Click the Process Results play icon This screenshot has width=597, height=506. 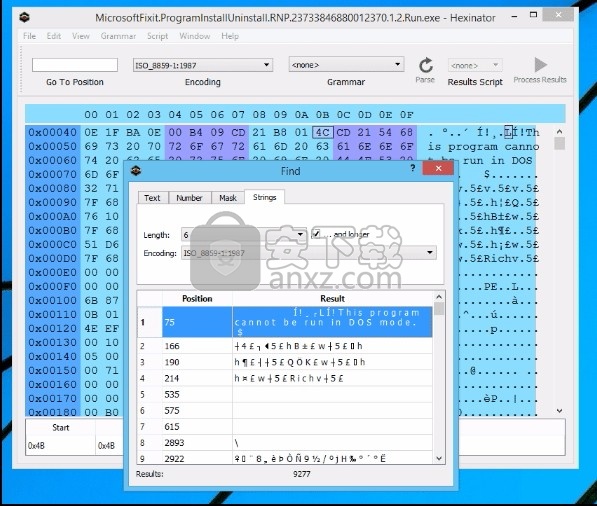[x=540, y=65]
